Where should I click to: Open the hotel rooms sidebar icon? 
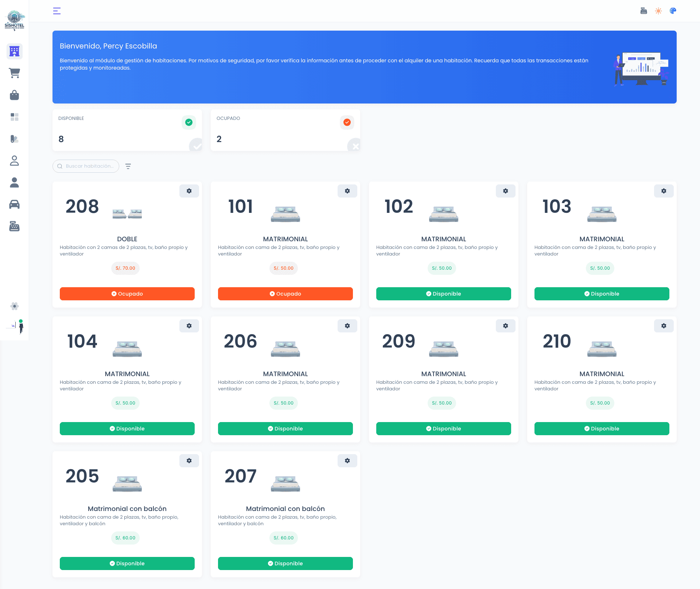point(14,51)
